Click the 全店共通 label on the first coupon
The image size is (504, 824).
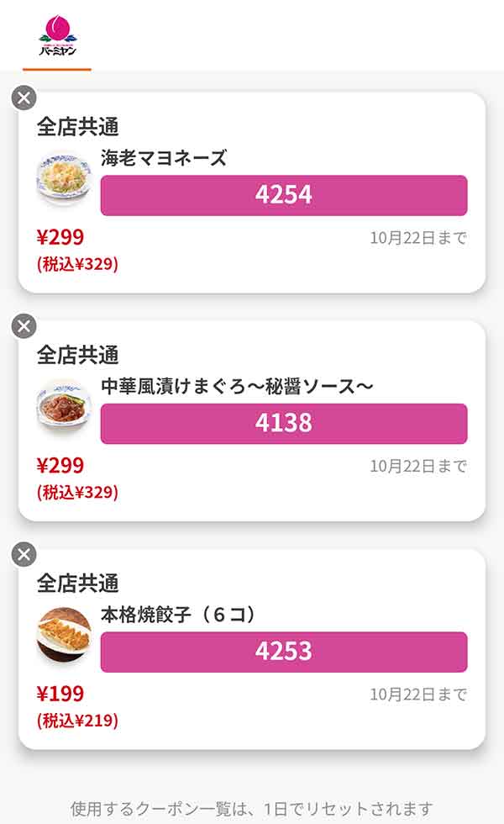pyautogui.click(x=77, y=127)
